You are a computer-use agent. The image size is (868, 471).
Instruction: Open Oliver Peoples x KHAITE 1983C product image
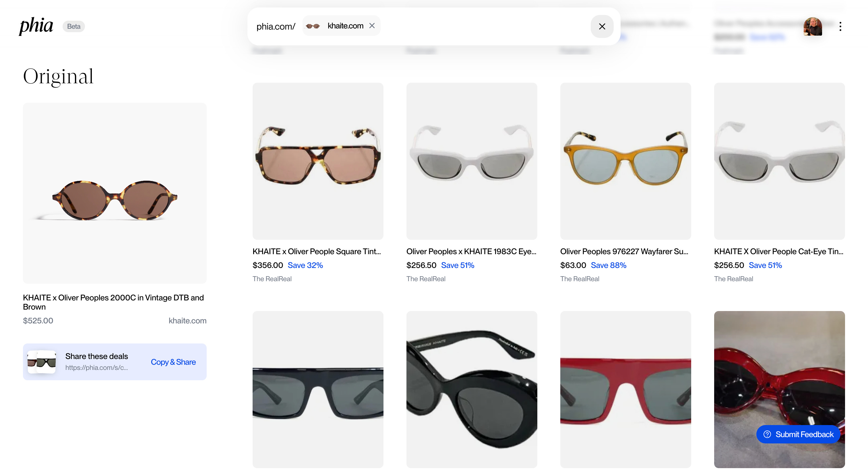point(471,161)
